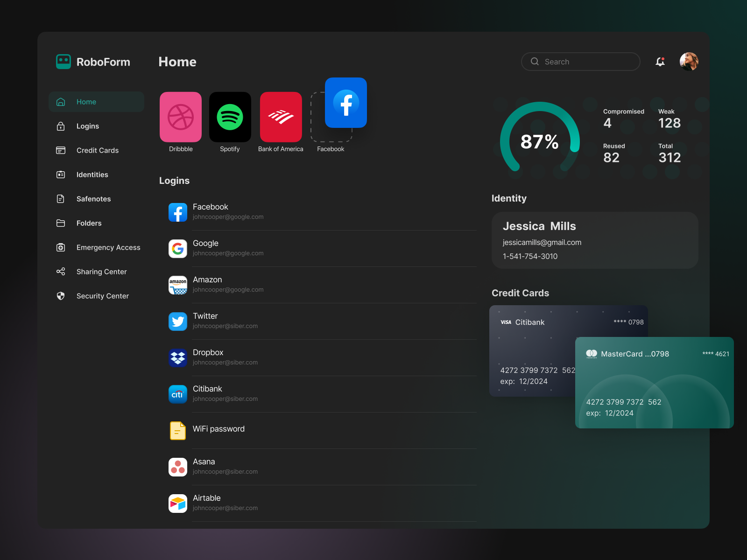This screenshot has height=560, width=747.
Task: Open Emergency Access section
Action: click(x=108, y=247)
